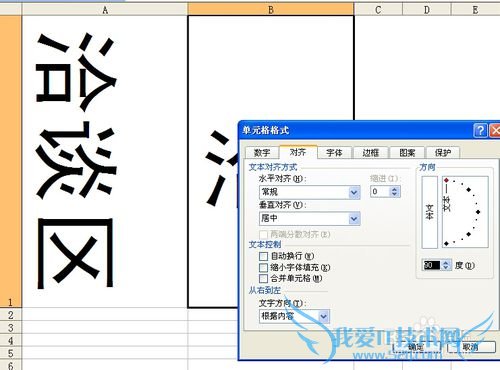This screenshot has width=500, height=370.
Task: Click the bottom diamond on orientation dial
Action: [446, 244]
